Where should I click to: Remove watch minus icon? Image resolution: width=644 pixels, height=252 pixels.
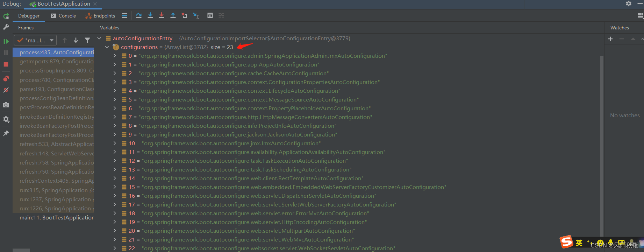coord(622,39)
